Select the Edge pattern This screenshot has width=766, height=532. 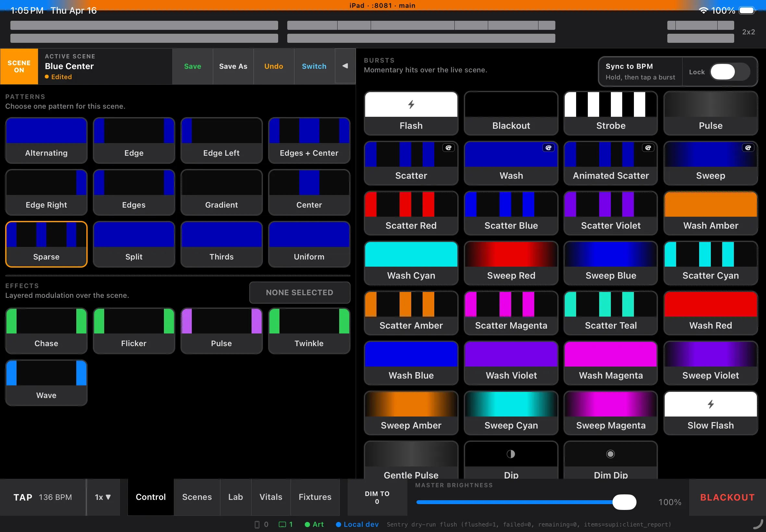coord(134,140)
